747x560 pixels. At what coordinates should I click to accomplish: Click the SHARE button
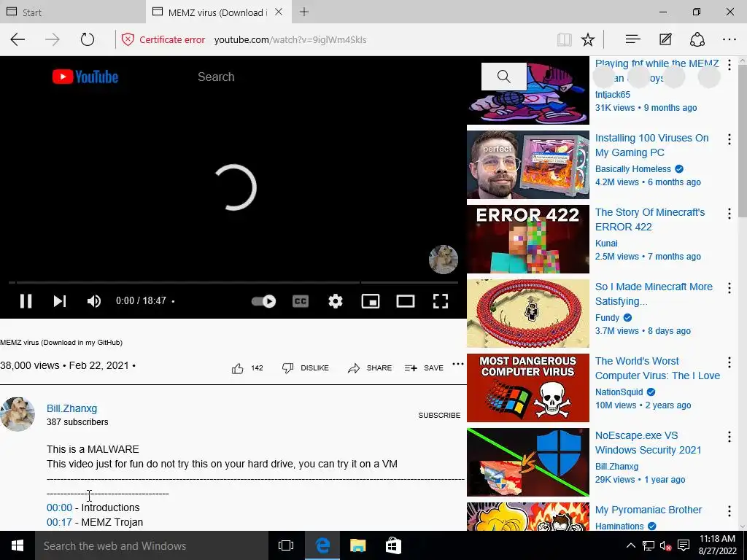[x=370, y=368]
